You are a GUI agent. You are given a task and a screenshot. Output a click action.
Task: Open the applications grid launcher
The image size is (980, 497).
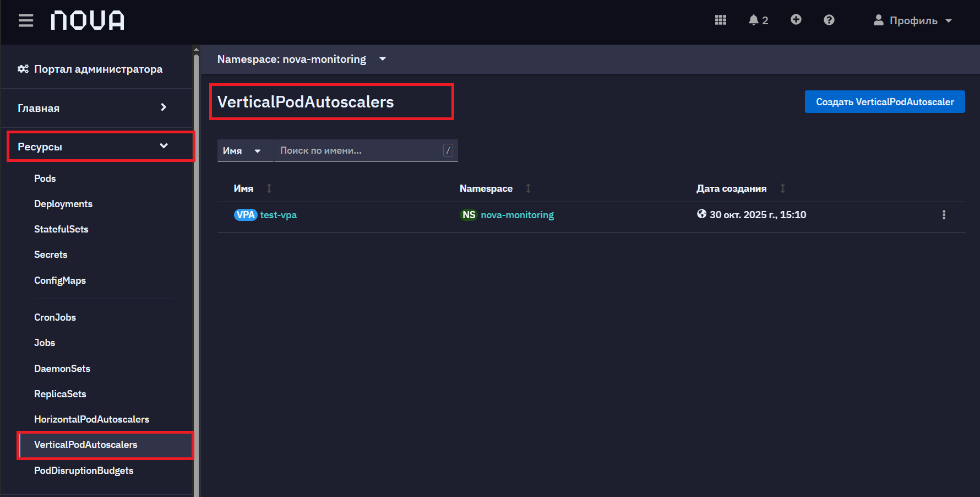click(721, 20)
